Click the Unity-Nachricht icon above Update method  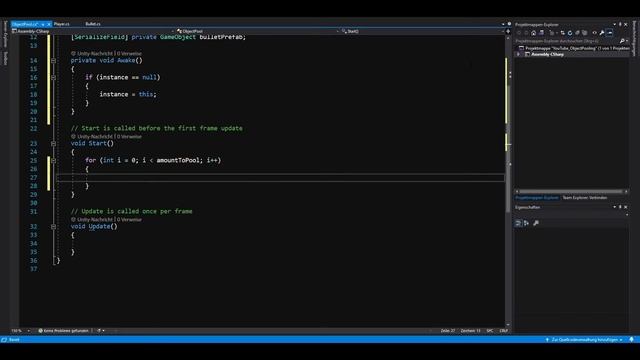(x=73, y=220)
